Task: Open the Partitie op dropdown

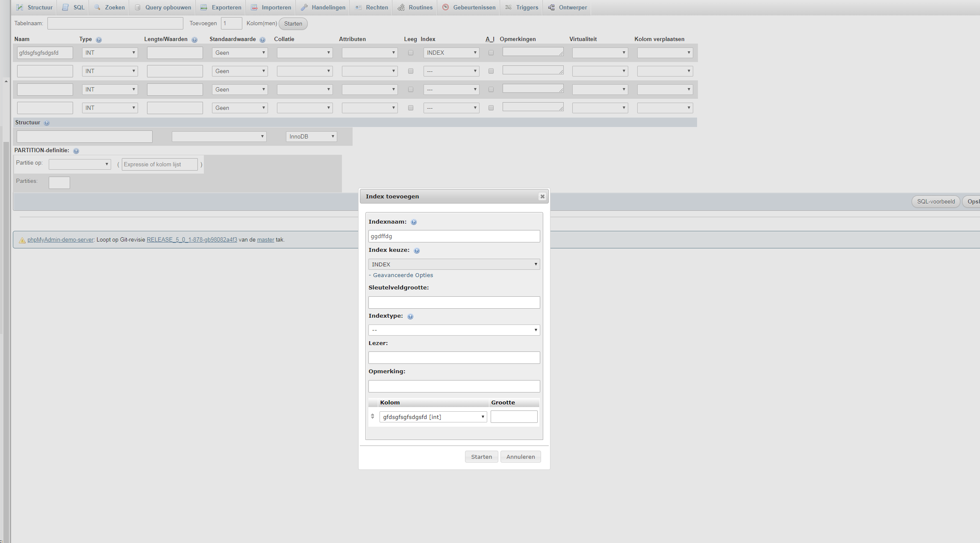Action: pyautogui.click(x=79, y=164)
